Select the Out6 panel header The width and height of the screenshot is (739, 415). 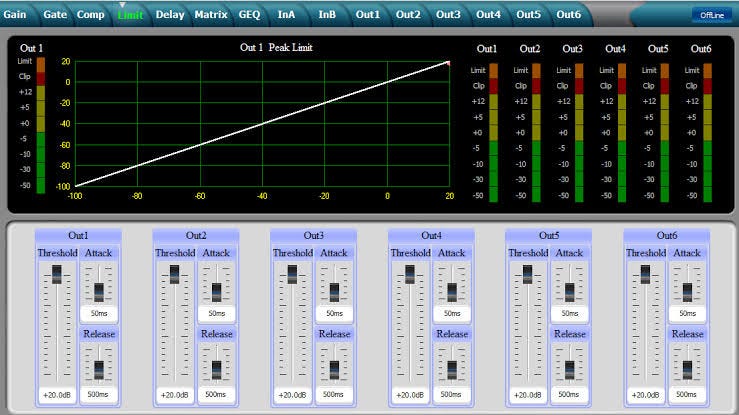(666, 236)
